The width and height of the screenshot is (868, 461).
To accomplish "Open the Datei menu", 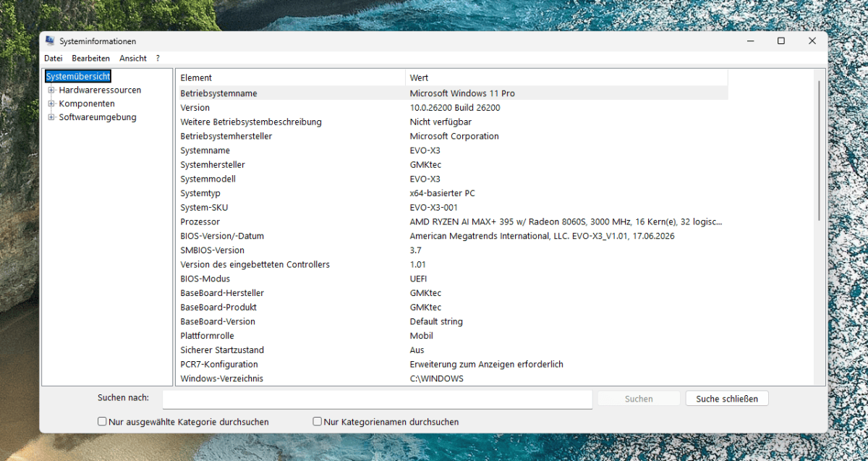I will [54, 58].
